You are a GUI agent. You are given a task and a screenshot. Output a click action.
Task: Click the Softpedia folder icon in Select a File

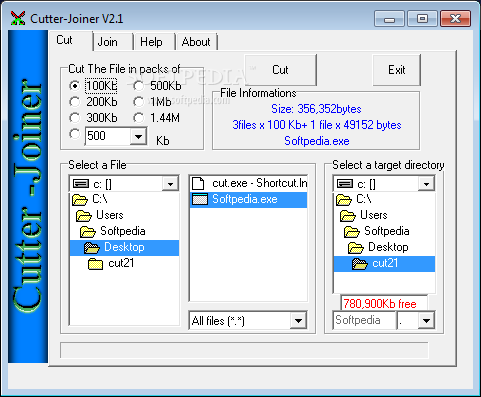[x=88, y=232]
